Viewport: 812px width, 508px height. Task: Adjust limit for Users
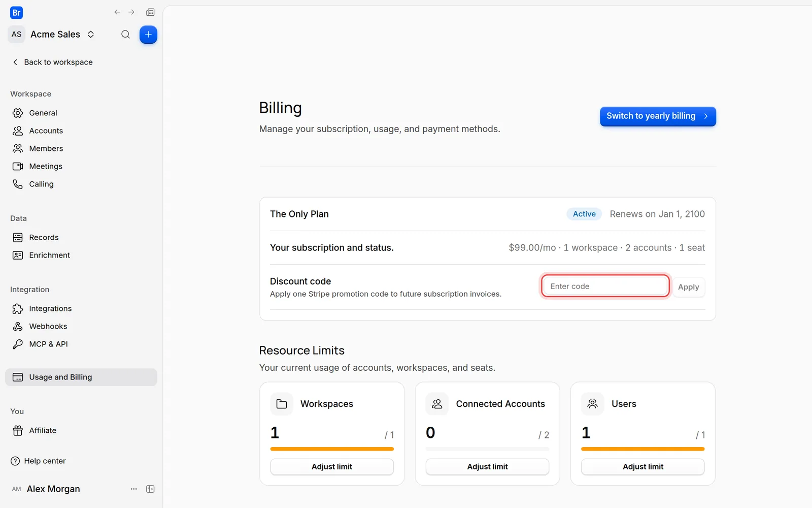click(x=643, y=467)
